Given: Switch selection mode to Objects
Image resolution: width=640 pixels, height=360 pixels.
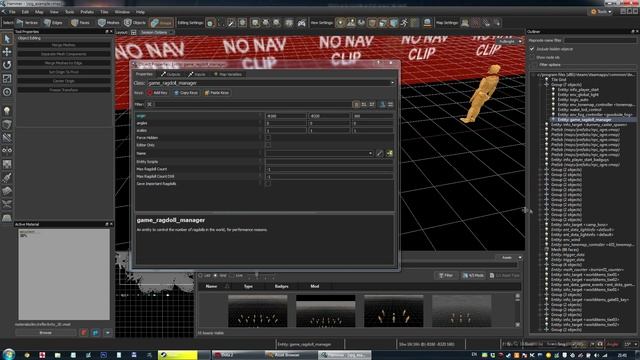Looking at the screenshot, I should point(135,23).
